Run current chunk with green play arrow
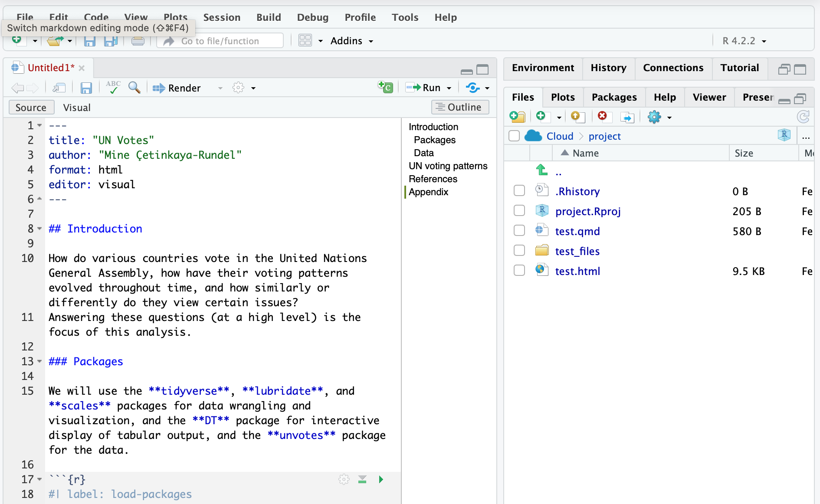 [x=381, y=479]
